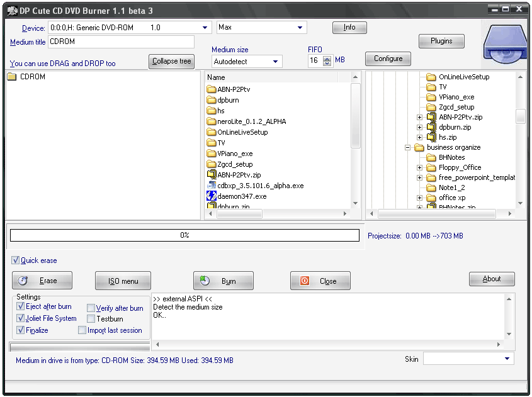
Task: Click the Close button with red icon
Action: (320, 281)
